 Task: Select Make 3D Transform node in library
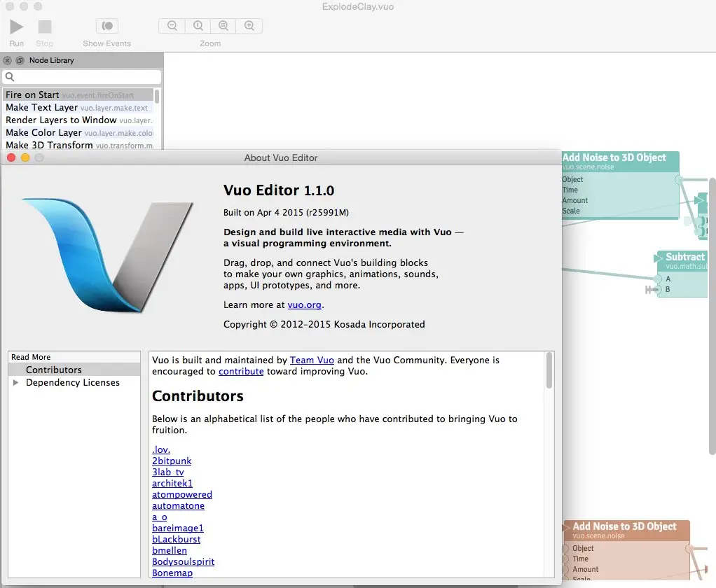click(x=78, y=145)
